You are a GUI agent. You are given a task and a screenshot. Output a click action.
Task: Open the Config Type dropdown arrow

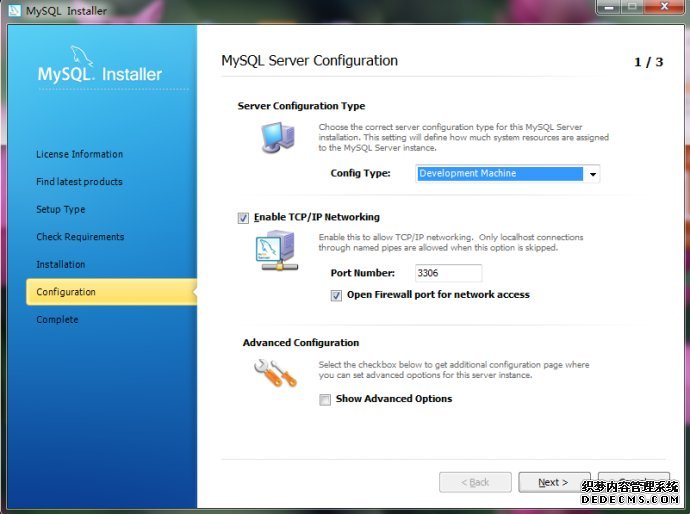593,174
